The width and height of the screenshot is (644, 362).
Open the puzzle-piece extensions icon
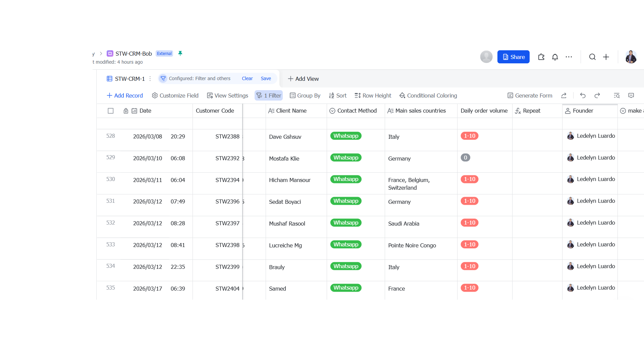[x=541, y=57]
